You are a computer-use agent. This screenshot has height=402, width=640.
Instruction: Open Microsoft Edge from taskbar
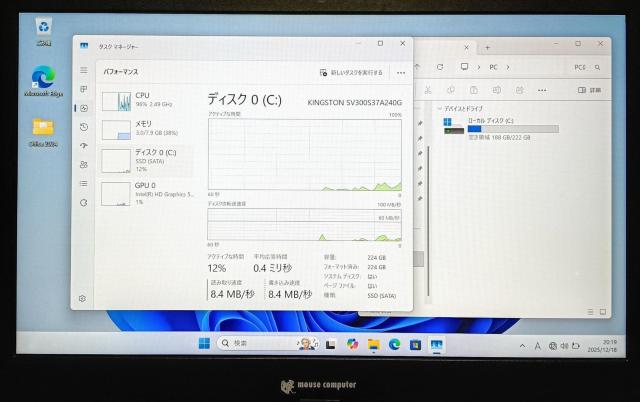(x=394, y=344)
